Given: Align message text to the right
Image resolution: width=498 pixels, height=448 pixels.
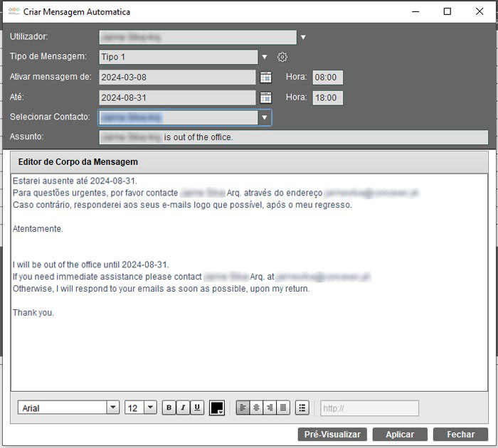Looking at the screenshot, I should 270,407.
